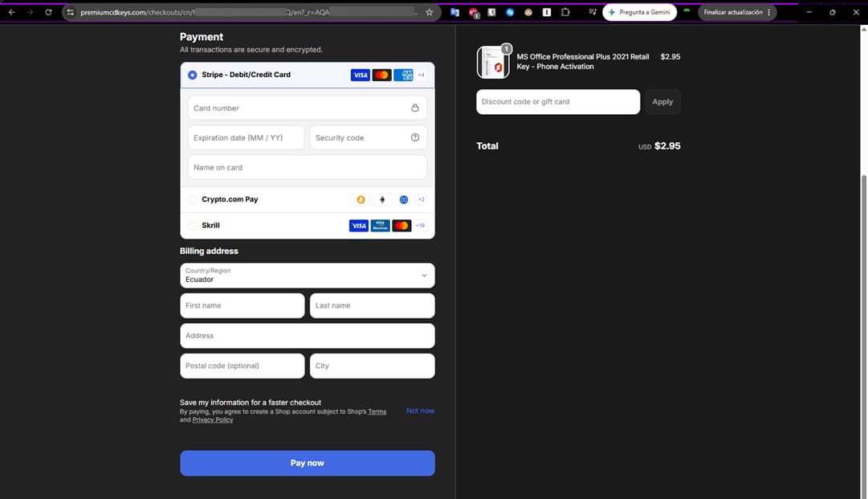Screen dimensions: 868x499
Task: Show the +4 more Stripe card brands
Action: click(422, 75)
